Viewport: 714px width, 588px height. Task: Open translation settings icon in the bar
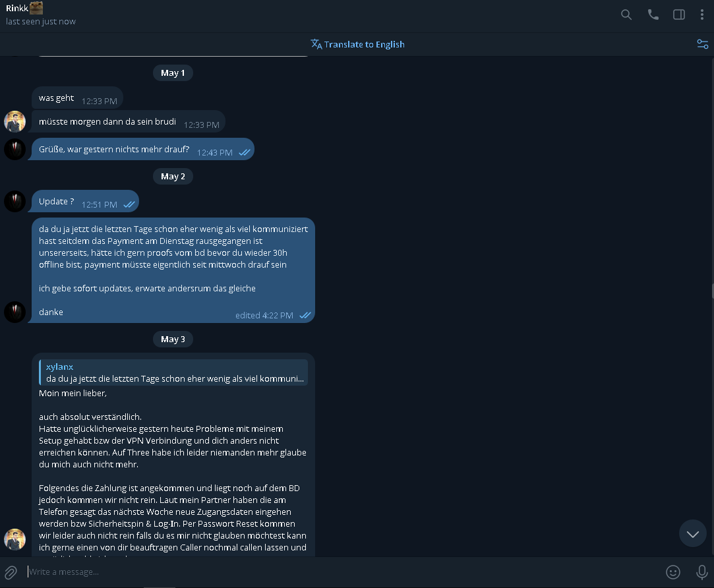pos(703,44)
